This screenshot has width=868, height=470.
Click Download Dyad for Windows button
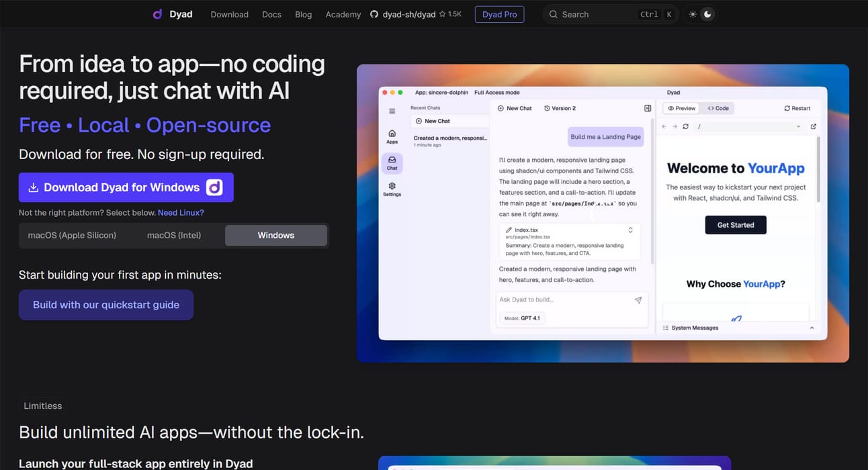[126, 187]
